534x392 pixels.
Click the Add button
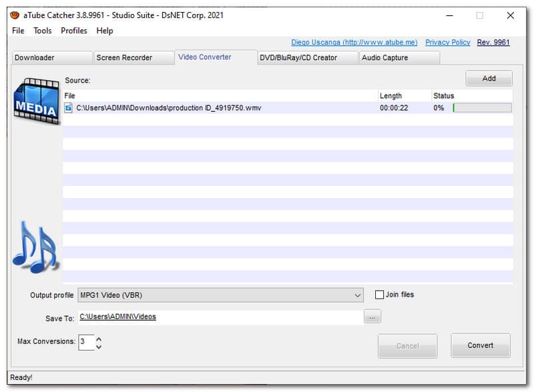pos(489,78)
